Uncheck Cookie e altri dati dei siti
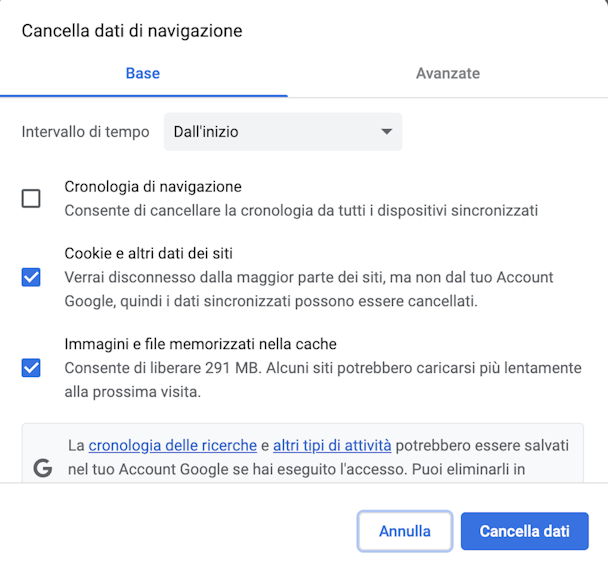This screenshot has width=608, height=567. coord(31,277)
